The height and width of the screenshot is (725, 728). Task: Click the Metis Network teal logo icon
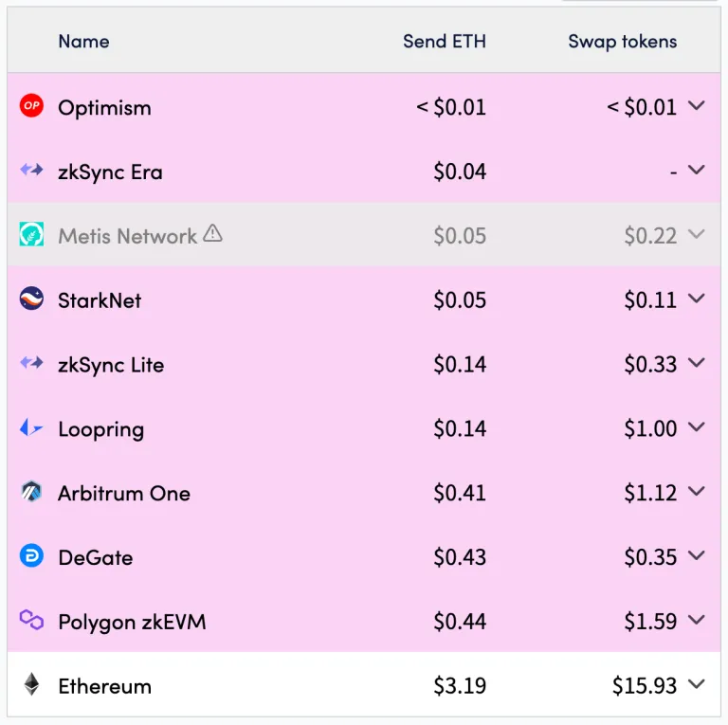coord(32,236)
